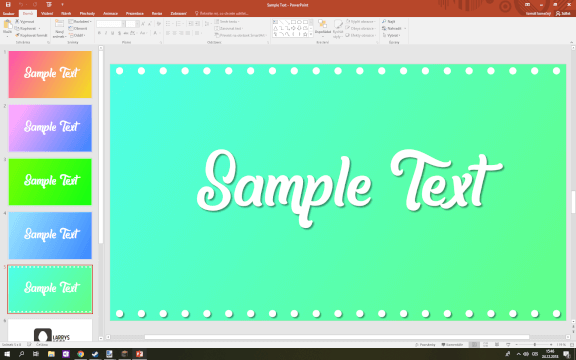Viewport: 576px width, 360px height.
Task: Save the presentation via quick access icon
Action: click(8, 5)
